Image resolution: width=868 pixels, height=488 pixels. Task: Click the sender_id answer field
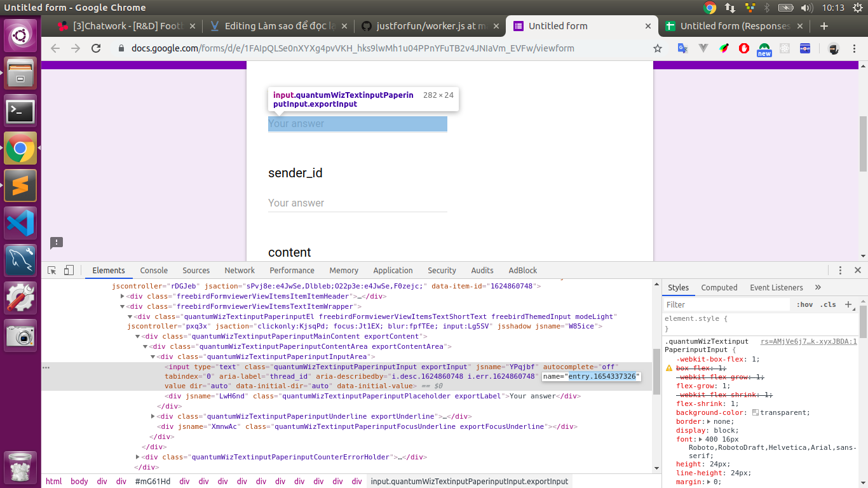tap(358, 203)
